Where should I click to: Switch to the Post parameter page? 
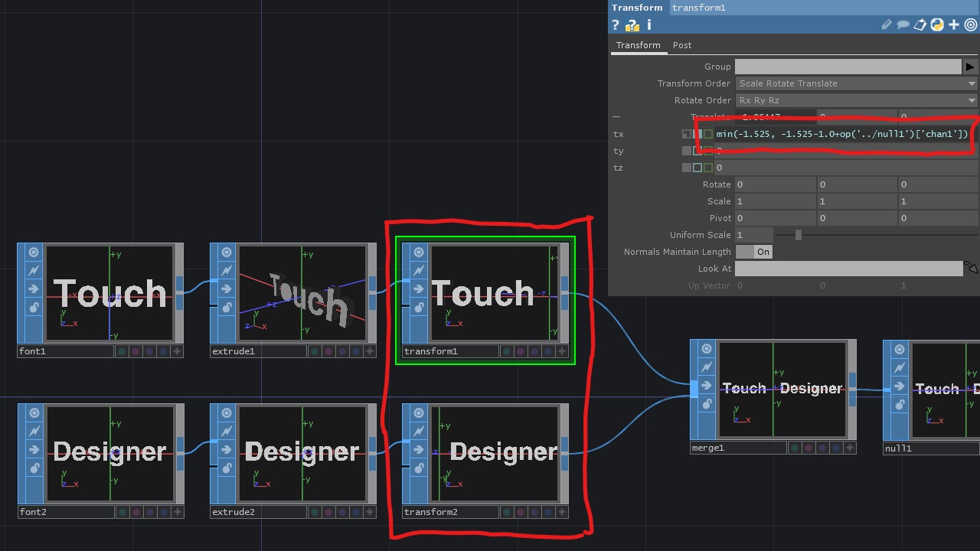pos(682,45)
